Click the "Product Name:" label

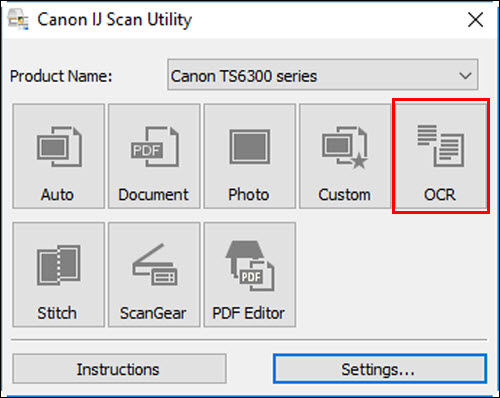tap(61, 76)
